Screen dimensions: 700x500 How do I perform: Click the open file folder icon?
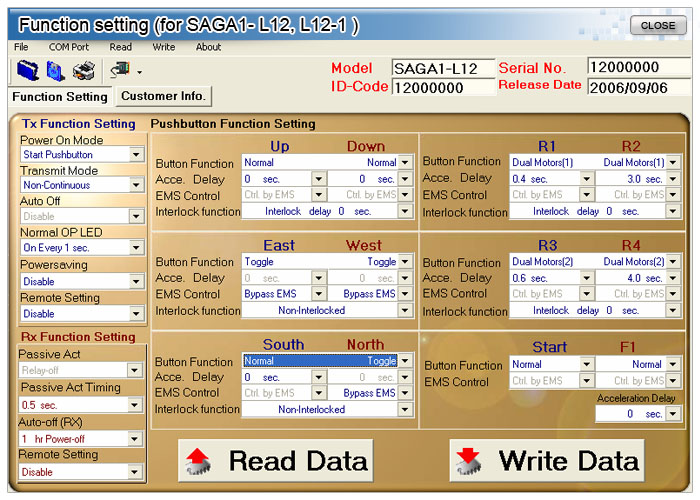coord(28,71)
